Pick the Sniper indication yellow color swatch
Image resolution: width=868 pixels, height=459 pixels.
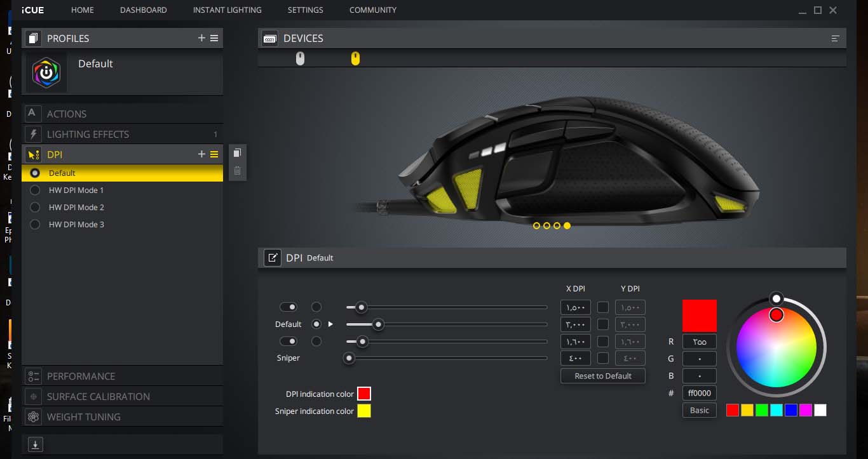pyautogui.click(x=364, y=411)
